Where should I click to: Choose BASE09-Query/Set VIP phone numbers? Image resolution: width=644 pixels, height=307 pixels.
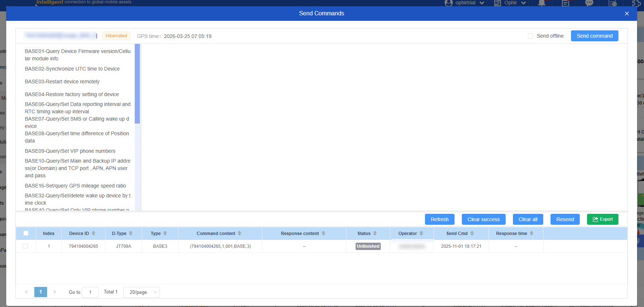coord(70,151)
